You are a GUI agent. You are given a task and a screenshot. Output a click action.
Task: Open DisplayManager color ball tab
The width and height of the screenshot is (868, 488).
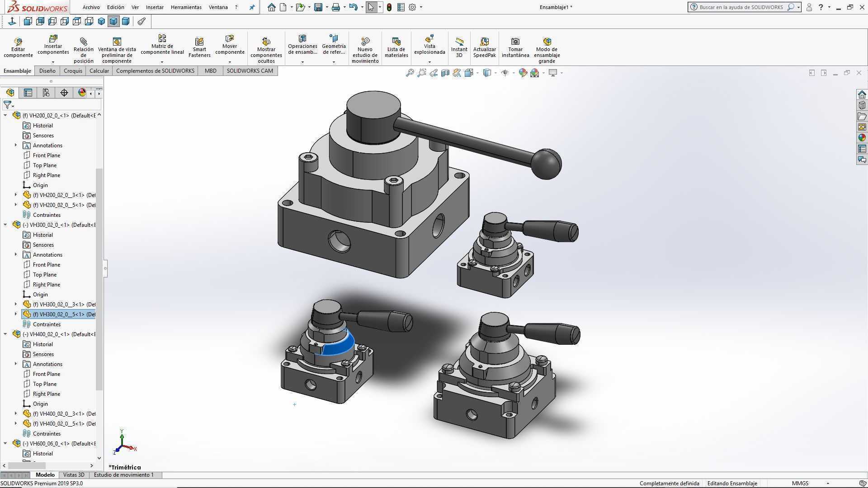[82, 93]
